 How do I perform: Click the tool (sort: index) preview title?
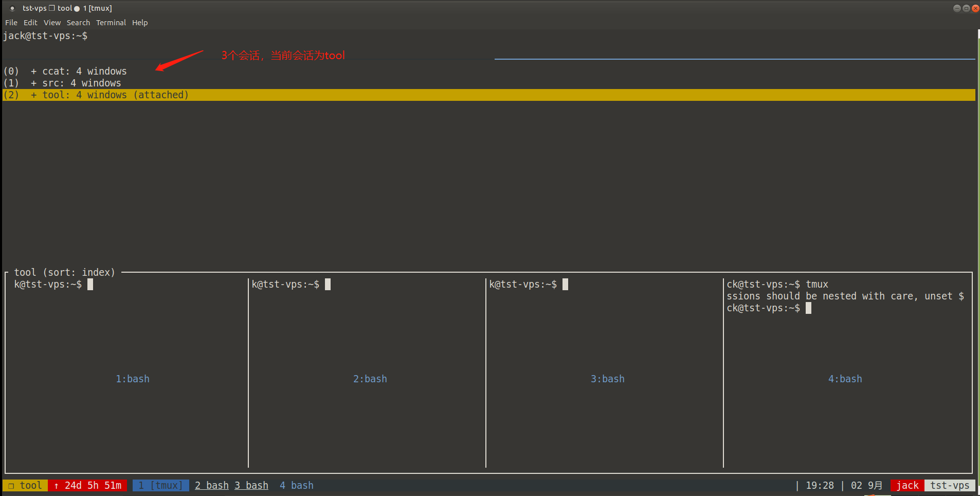click(x=65, y=272)
